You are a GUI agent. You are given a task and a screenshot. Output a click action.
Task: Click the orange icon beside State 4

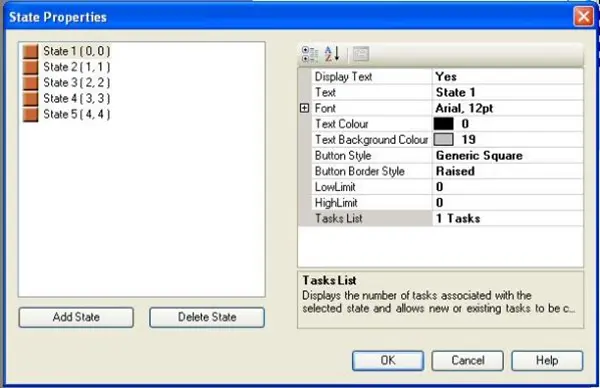(x=30, y=98)
